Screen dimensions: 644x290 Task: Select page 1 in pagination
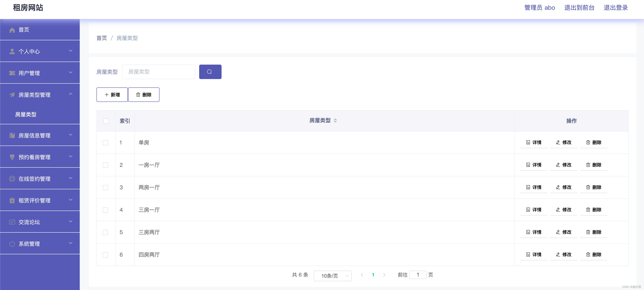[373, 275]
